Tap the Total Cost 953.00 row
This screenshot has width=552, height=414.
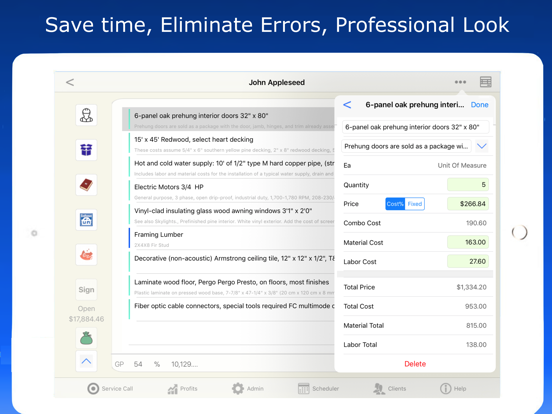[x=415, y=306]
